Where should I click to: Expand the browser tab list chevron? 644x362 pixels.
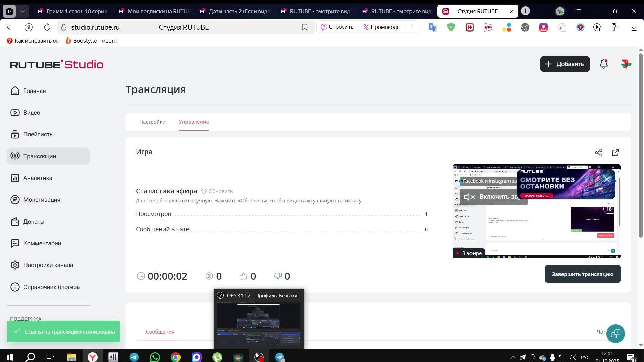[x=22, y=11]
